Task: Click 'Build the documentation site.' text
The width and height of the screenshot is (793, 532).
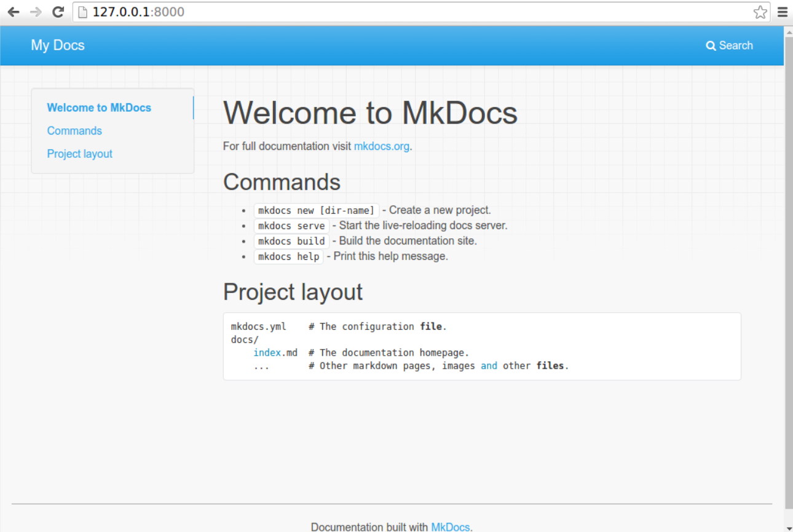Action: [408, 241]
